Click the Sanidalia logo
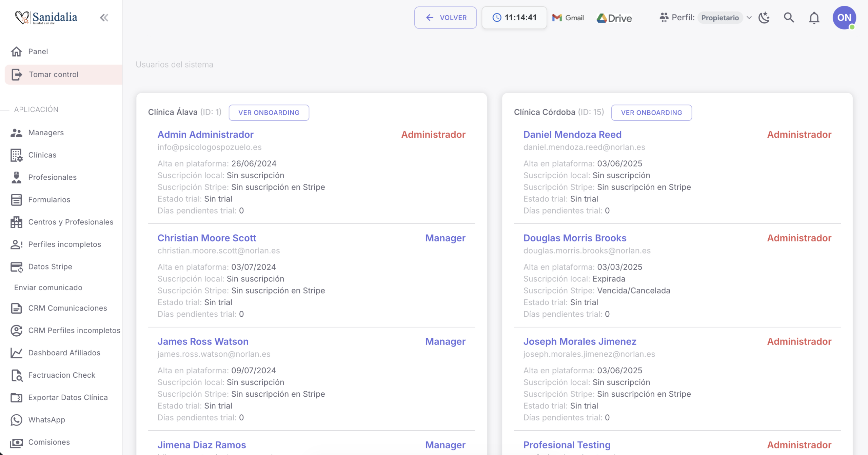 coord(46,18)
